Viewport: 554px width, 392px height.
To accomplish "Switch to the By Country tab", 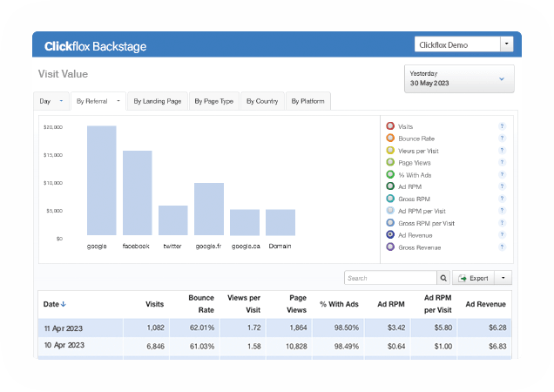I will point(260,101).
